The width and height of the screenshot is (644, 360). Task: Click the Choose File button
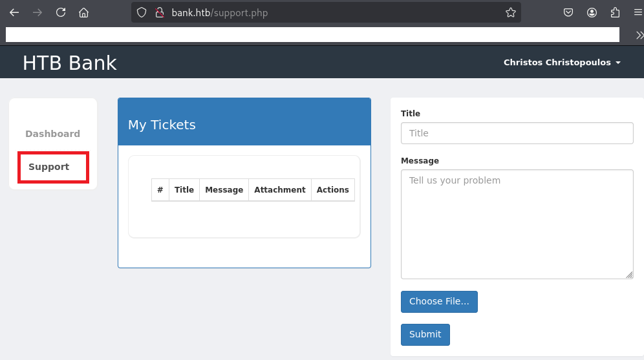439,302
